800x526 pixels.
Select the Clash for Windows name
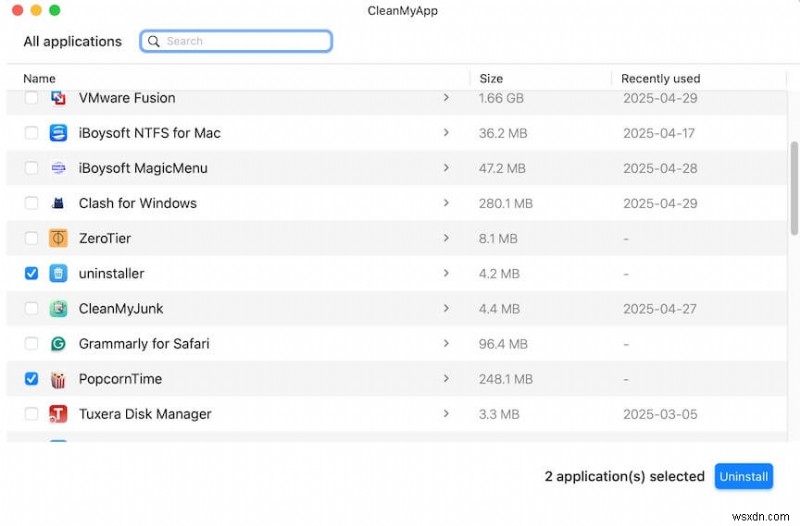(138, 203)
